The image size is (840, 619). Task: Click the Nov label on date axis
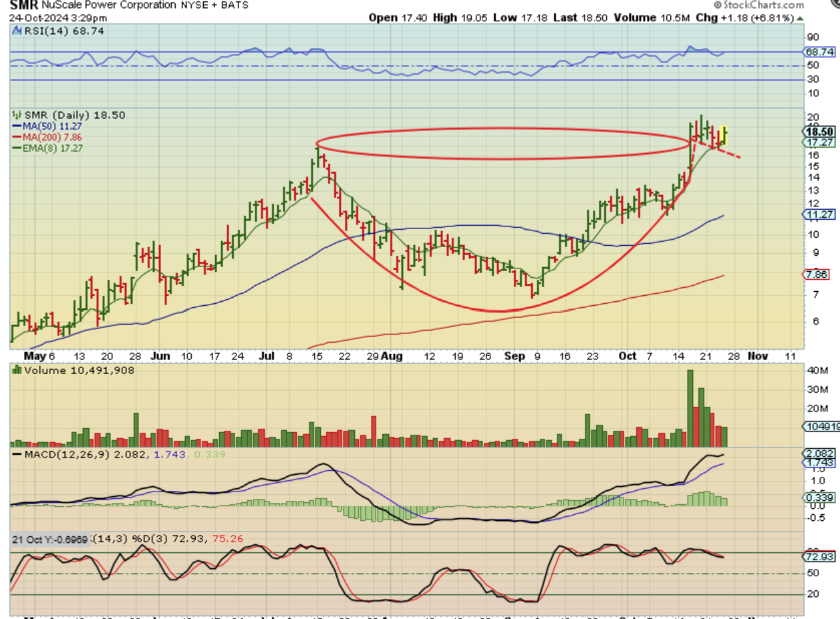pyautogui.click(x=758, y=357)
